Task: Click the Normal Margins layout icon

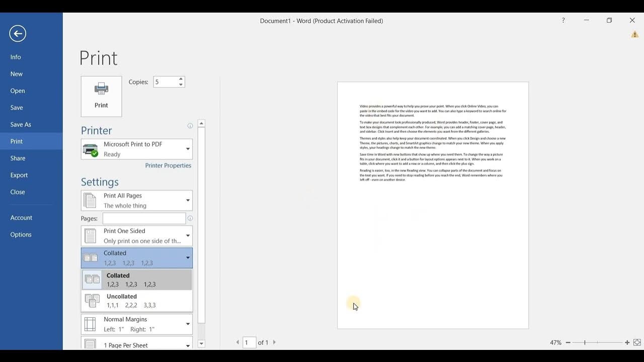Action: click(90, 324)
